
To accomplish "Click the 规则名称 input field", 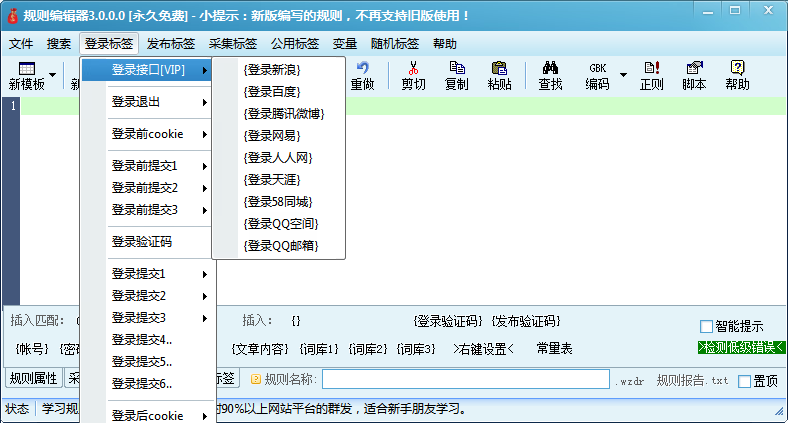I will tap(466, 379).
